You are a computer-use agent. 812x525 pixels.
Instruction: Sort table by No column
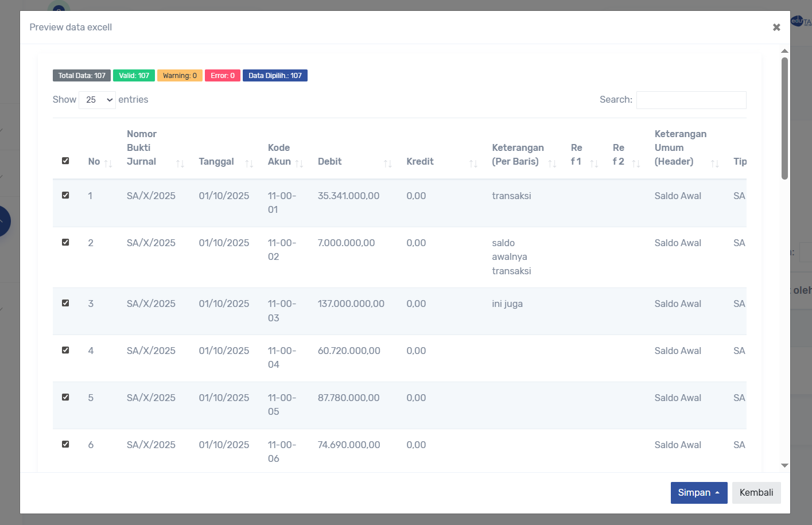(100, 162)
